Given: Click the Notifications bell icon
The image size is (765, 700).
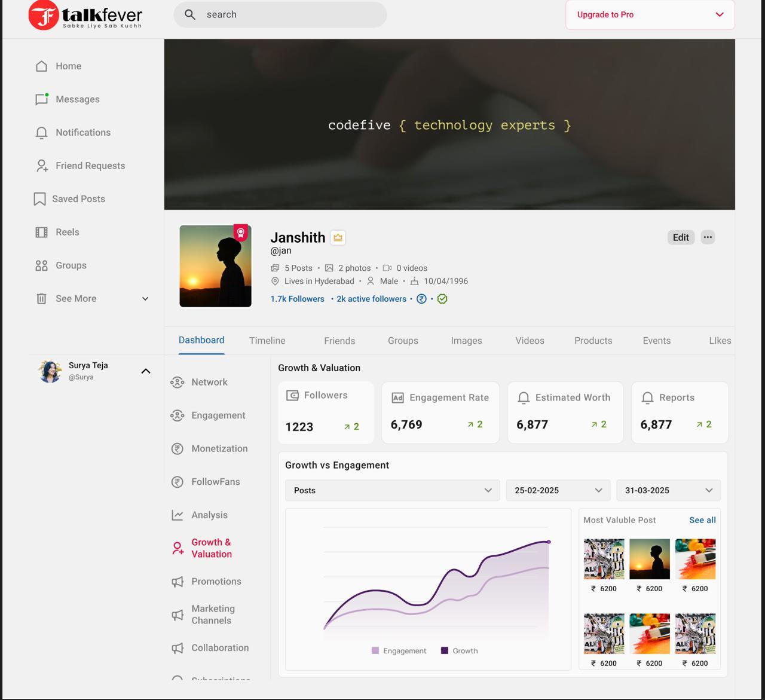Looking at the screenshot, I should (41, 133).
